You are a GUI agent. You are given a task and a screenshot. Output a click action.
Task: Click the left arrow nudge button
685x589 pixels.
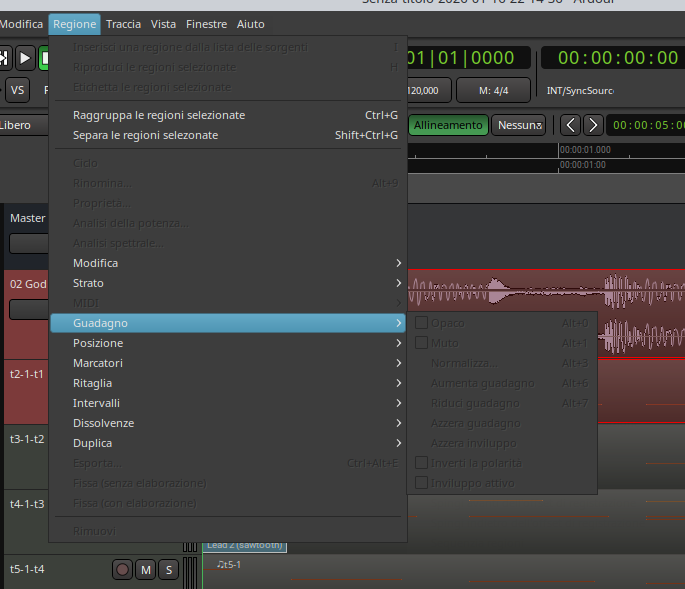coord(570,125)
